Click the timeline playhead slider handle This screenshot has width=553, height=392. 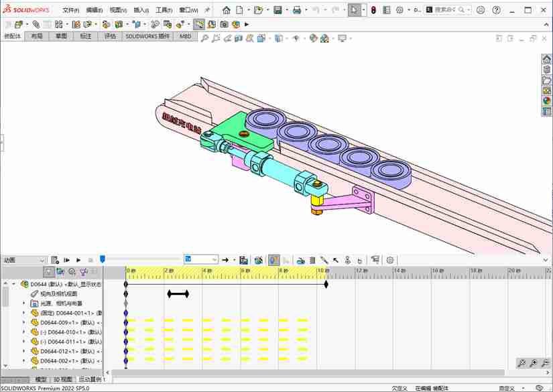point(103,259)
